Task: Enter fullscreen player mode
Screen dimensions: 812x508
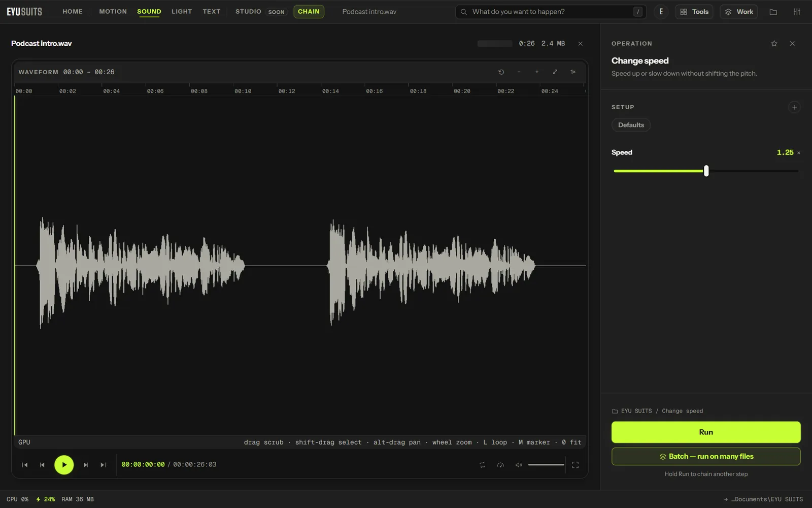Action: click(x=576, y=465)
